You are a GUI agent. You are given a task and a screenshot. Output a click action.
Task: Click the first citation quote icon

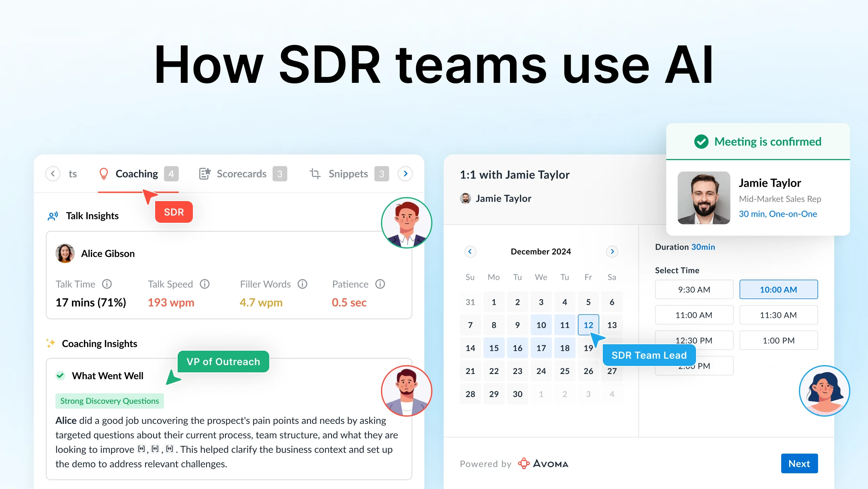click(141, 449)
